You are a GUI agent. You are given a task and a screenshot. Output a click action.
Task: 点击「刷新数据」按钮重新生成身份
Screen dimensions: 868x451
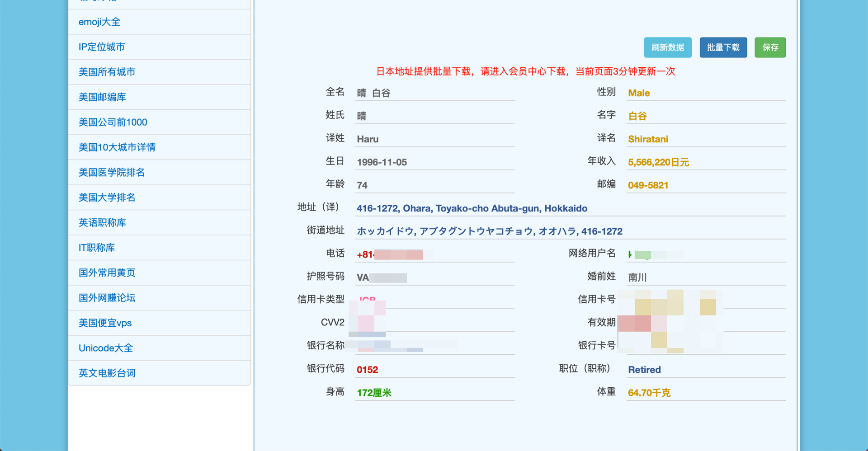668,47
